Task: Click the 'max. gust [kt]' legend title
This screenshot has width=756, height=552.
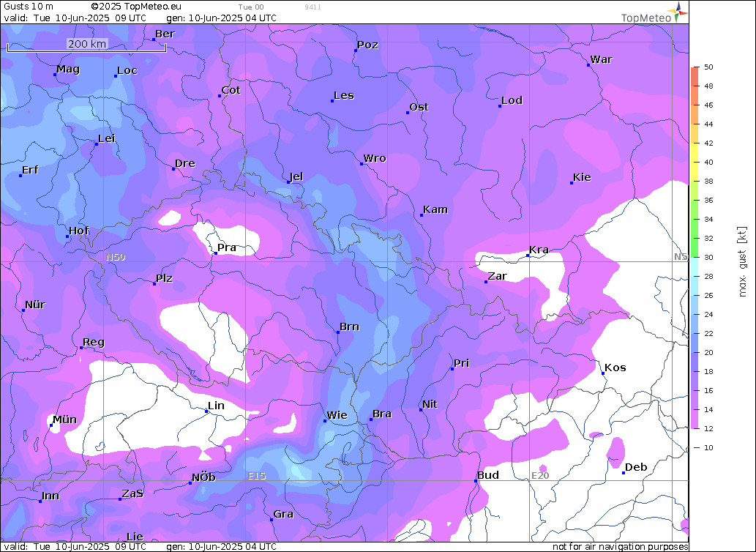Action: click(743, 262)
